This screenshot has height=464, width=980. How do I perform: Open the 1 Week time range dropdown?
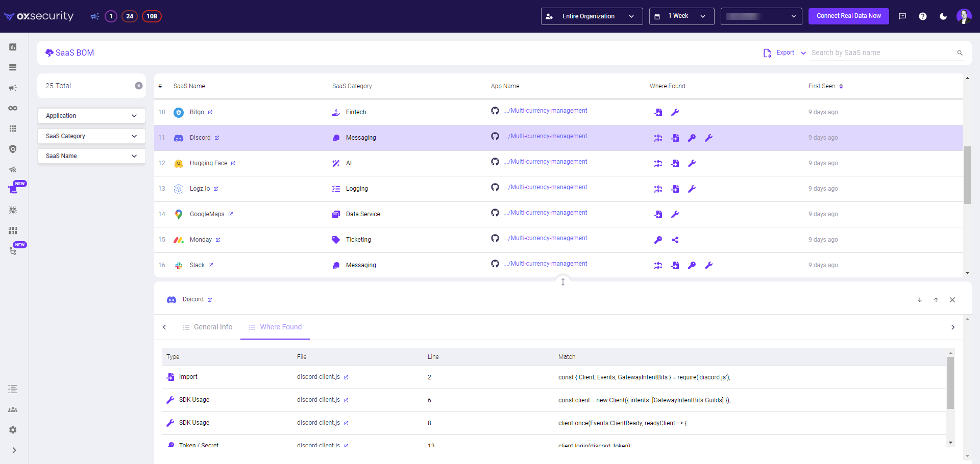682,16
